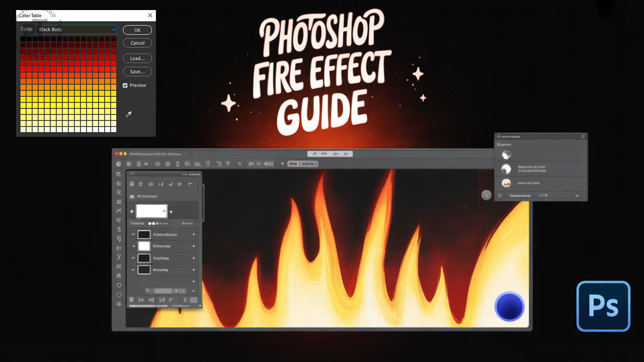
Task: Click OK in the Color Table dialog
Action: 137,30
